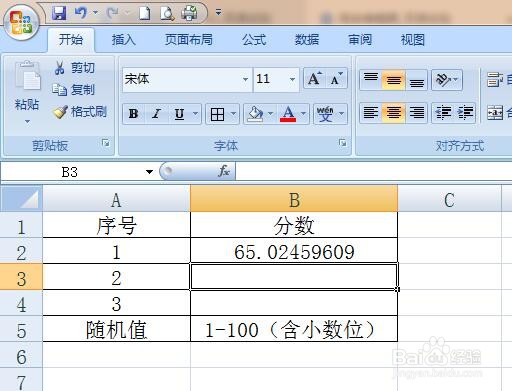This screenshot has height=391, width=512.
Task: Click the wrap text icon
Action: 495,80
